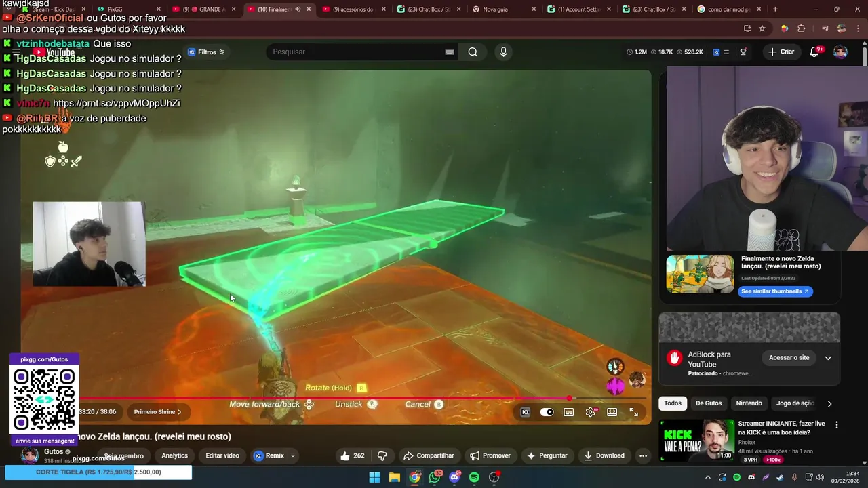Select the De Gutos filter chip

(709, 403)
